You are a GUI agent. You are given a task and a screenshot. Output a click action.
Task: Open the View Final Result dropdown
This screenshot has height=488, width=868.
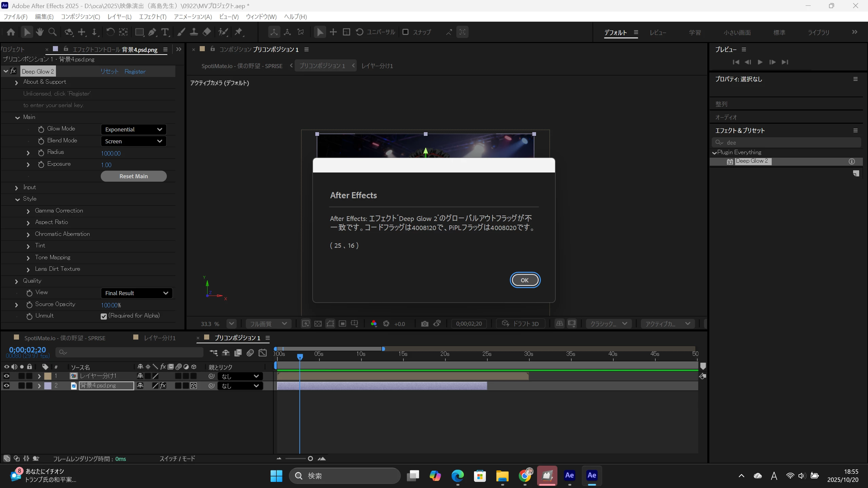(136, 293)
